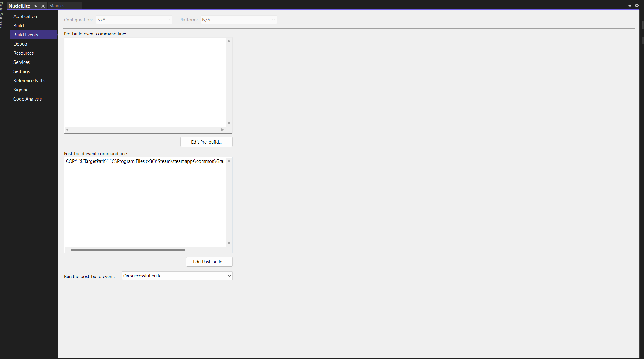This screenshot has height=359, width=644.
Task: Close the NucleiLite properties tab
Action: pyautogui.click(x=43, y=6)
